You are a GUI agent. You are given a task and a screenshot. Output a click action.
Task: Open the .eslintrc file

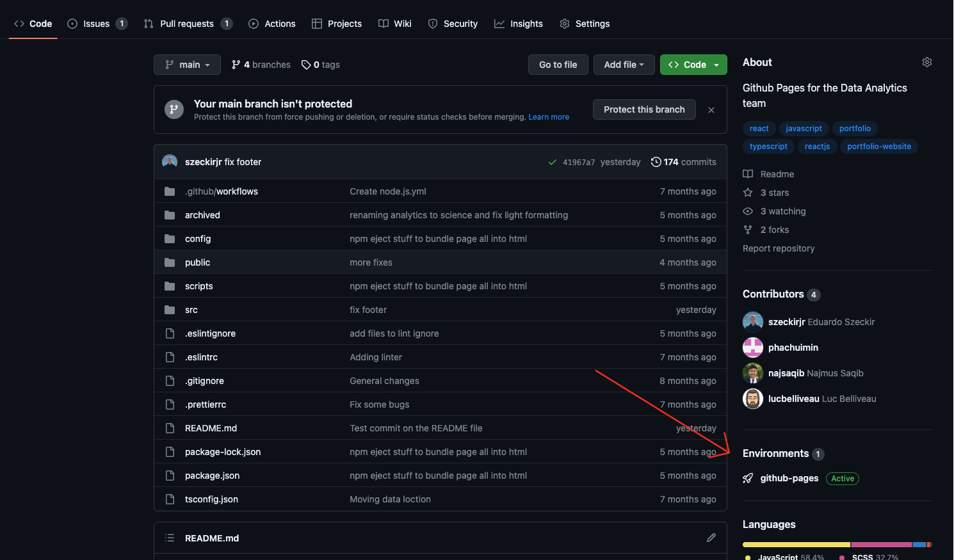(201, 357)
